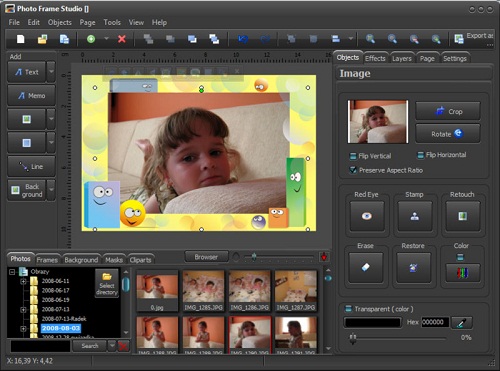Image resolution: width=500 pixels, height=371 pixels.
Task: Pick transparent color with eyedropper icon
Action: point(461,322)
